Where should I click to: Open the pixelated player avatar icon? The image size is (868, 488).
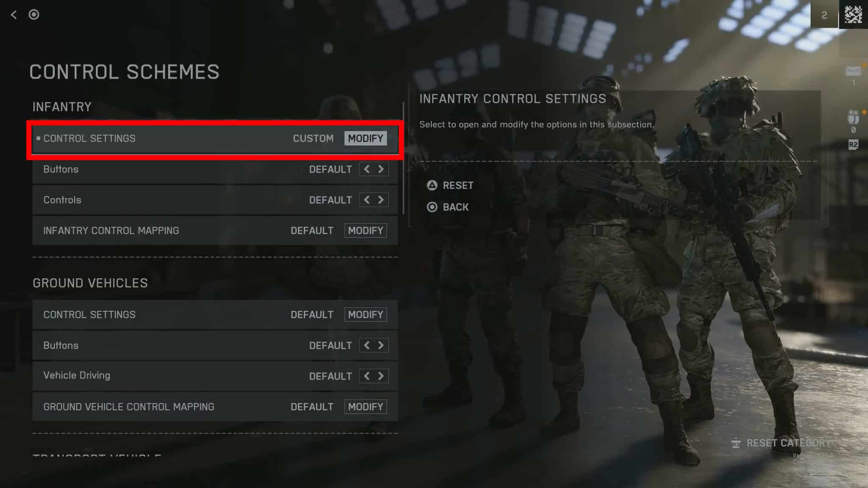click(853, 14)
